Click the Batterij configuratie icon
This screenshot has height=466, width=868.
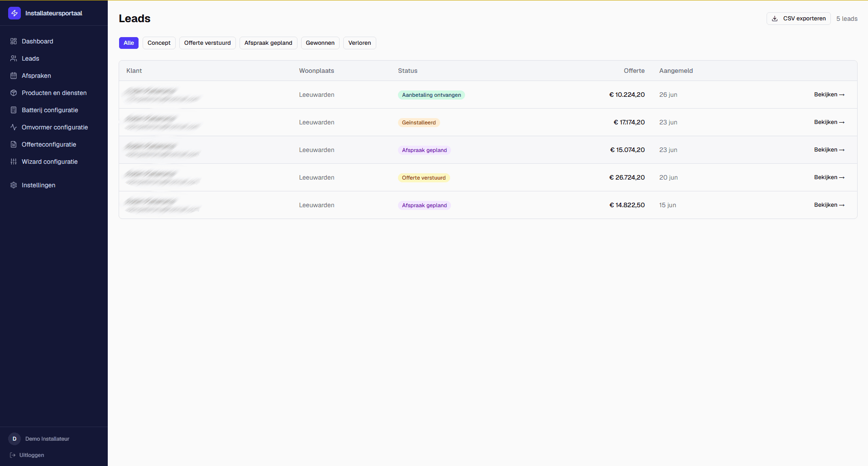click(x=14, y=110)
